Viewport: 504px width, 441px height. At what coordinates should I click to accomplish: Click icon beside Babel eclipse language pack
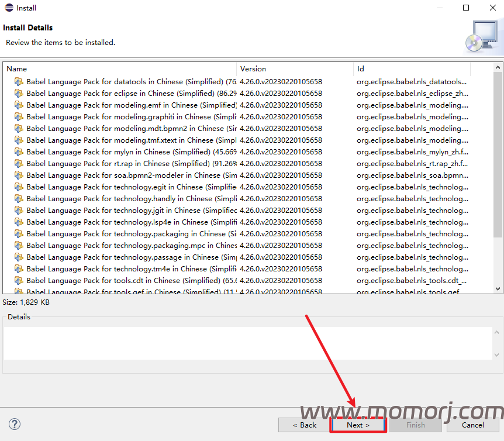coord(19,94)
